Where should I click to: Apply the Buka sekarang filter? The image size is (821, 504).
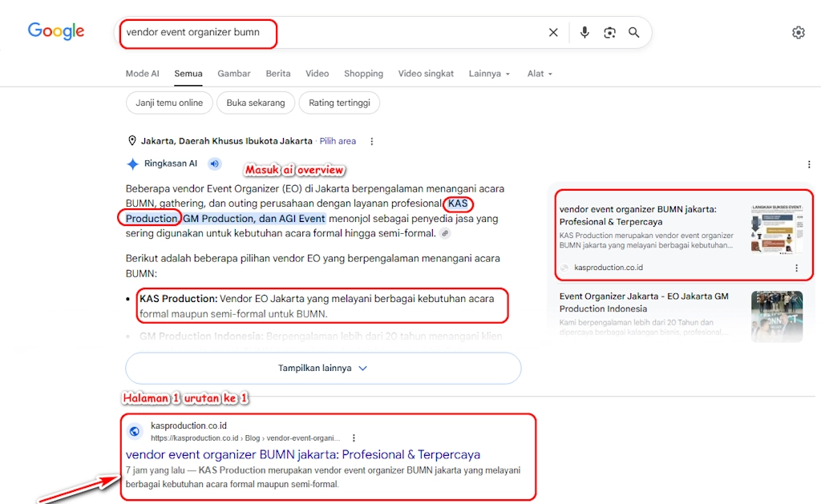256,103
